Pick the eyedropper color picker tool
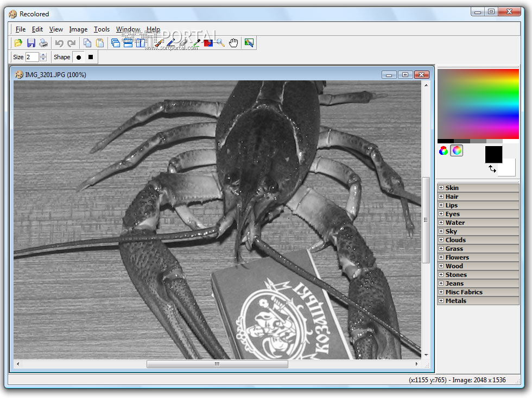Image resolution: width=532 pixels, height=398 pixels. tap(196, 43)
